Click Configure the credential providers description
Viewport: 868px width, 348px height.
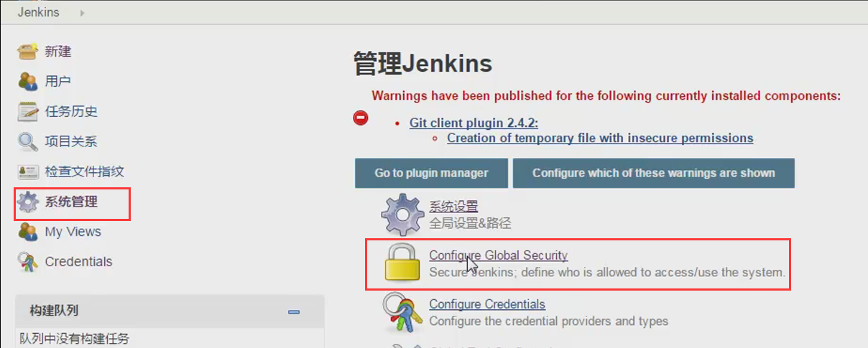tap(549, 321)
